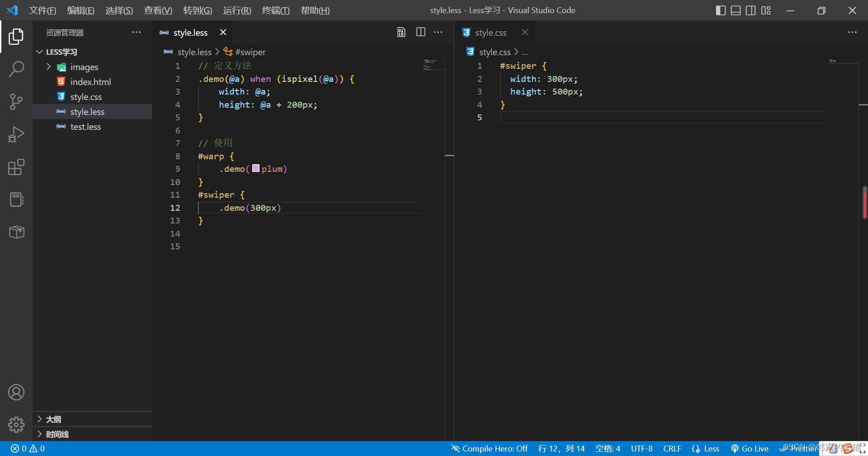Change CRLF end of line sequence
This screenshot has width=868, height=456.
[672, 449]
